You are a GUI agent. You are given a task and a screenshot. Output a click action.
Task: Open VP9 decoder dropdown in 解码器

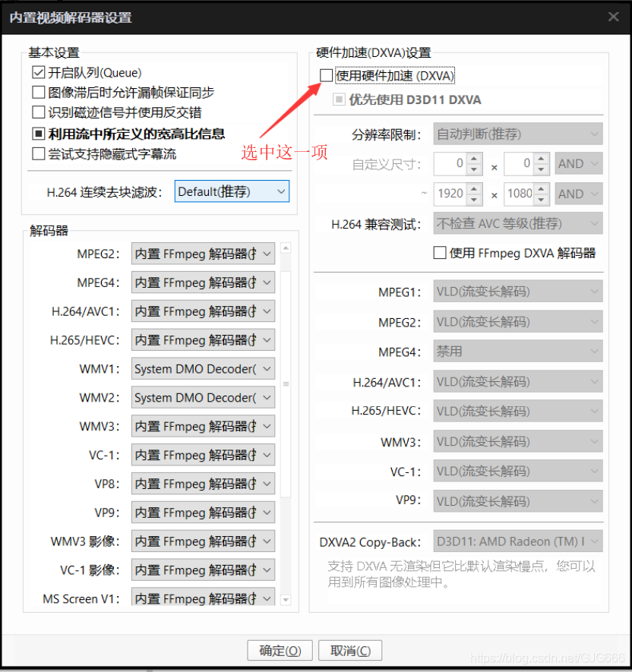coord(204,512)
